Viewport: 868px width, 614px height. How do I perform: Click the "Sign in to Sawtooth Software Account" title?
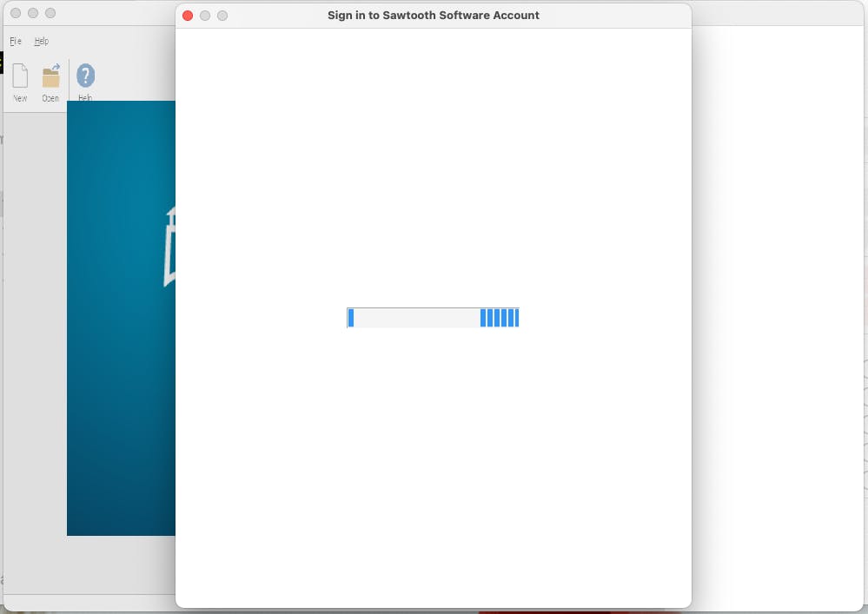tap(434, 16)
